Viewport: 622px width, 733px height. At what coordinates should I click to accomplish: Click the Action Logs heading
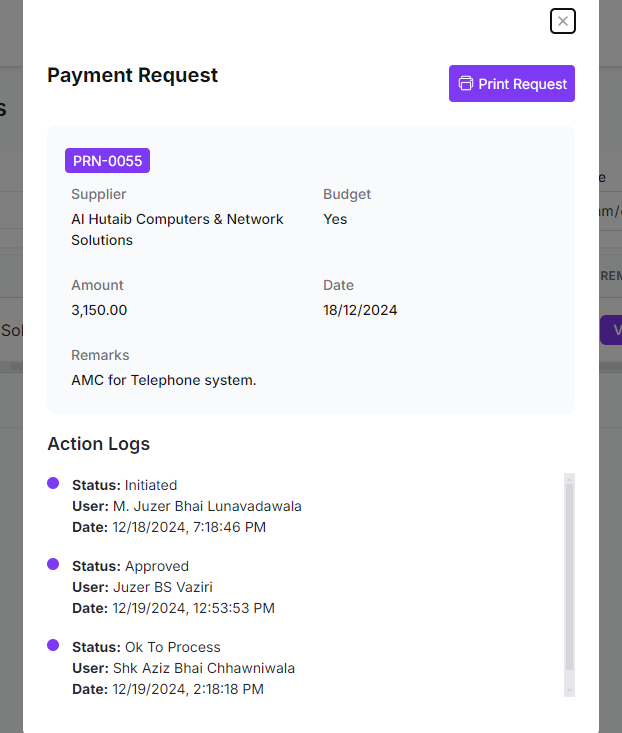pyautogui.click(x=99, y=444)
